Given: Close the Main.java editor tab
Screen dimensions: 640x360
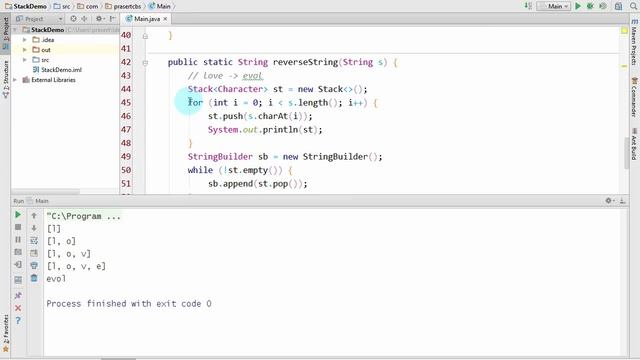Looking at the screenshot, I should click(x=165, y=19).
